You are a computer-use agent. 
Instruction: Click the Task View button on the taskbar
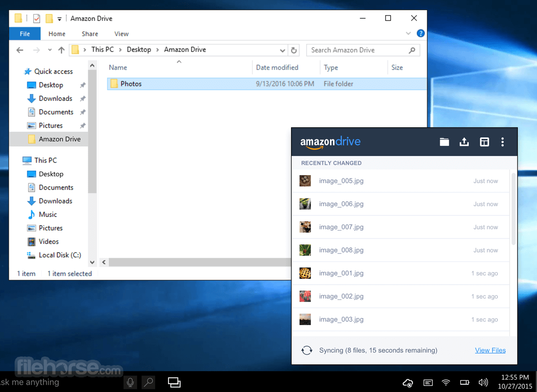[x=174, y=383]
